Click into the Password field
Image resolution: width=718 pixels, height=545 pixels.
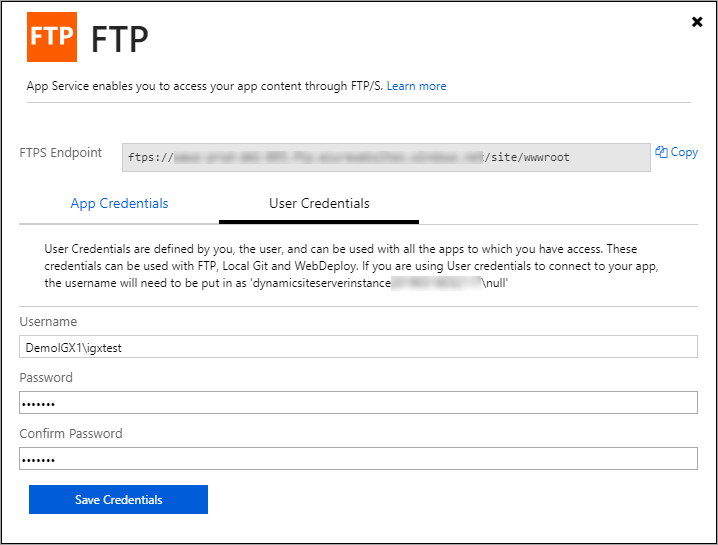358,403
